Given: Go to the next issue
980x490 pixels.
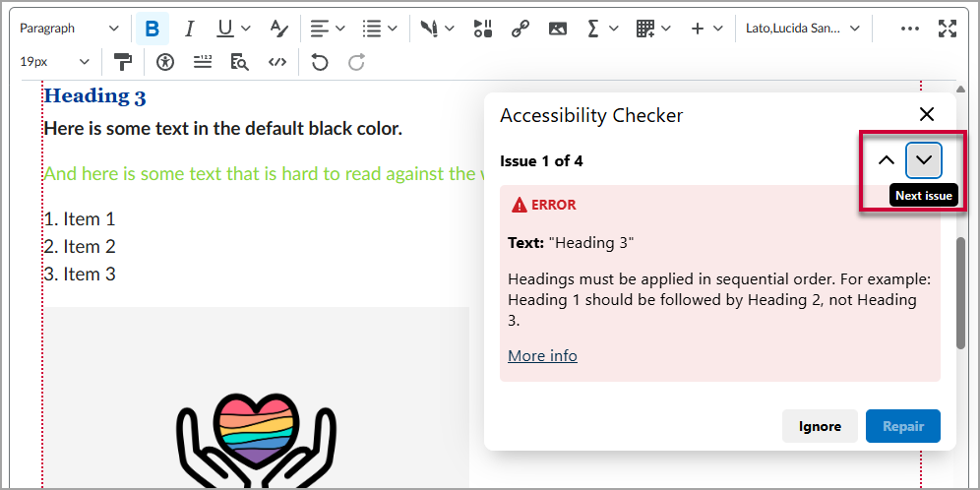Looking at the screenshot, I should pyautogui.click(x=924, y=160).
